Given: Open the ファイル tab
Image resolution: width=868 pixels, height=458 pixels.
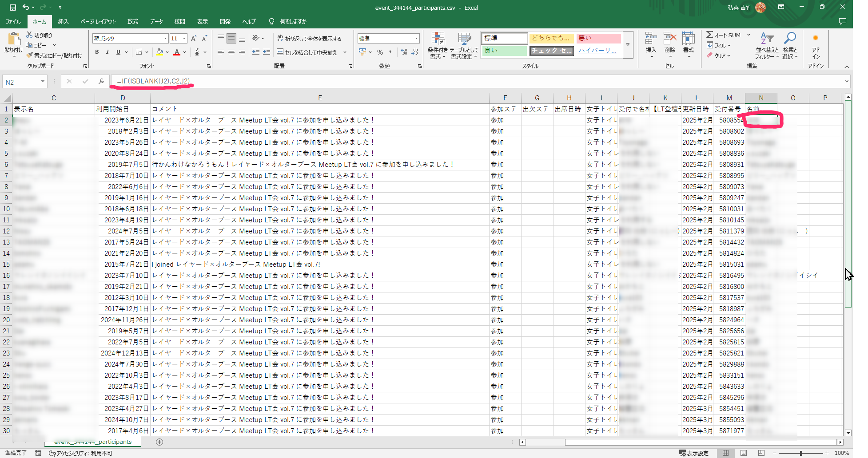Looking at the screenshot, I should pyautogui.click(x=13, y=21).
